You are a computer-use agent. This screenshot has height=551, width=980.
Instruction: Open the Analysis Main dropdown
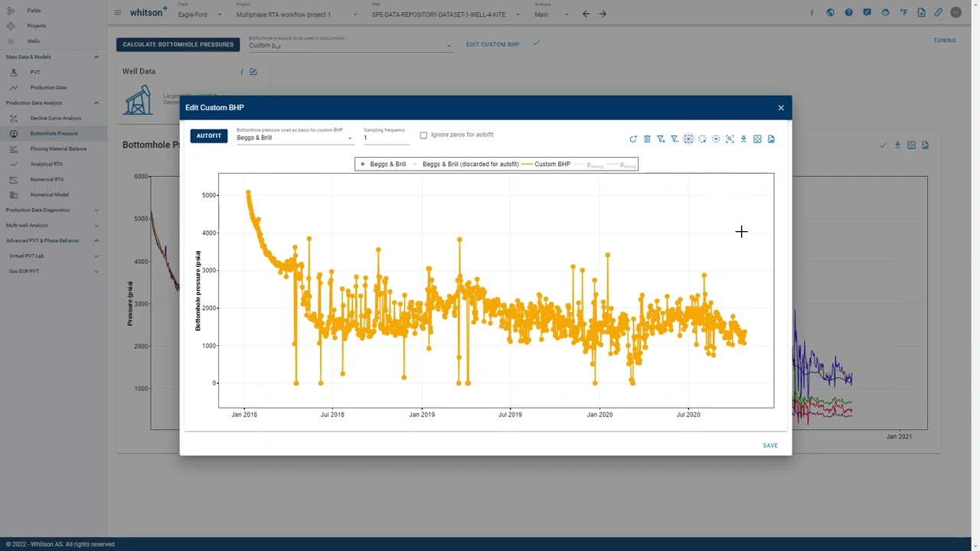(551, 15)
